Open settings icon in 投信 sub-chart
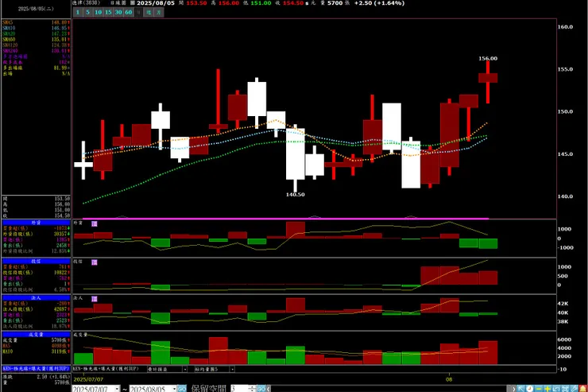 95,262
